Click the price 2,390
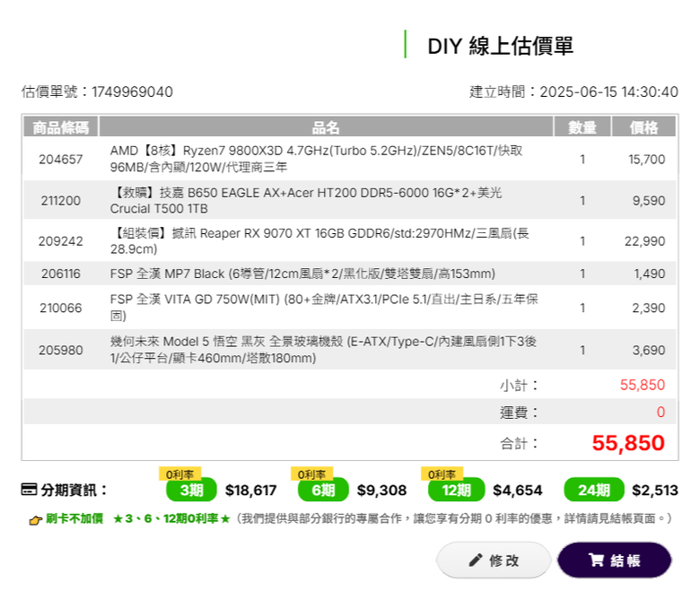This screenshot has width=700, height=600. pos(649,308)
